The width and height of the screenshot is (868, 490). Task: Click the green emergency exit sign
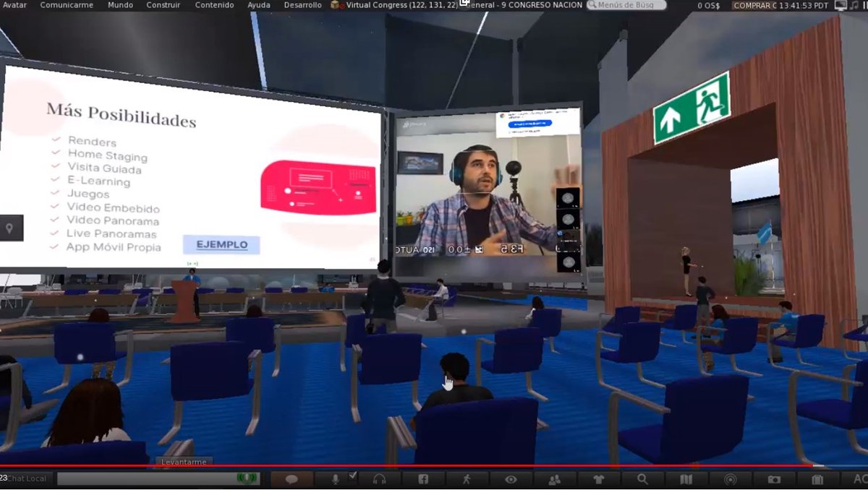(692, 107)
